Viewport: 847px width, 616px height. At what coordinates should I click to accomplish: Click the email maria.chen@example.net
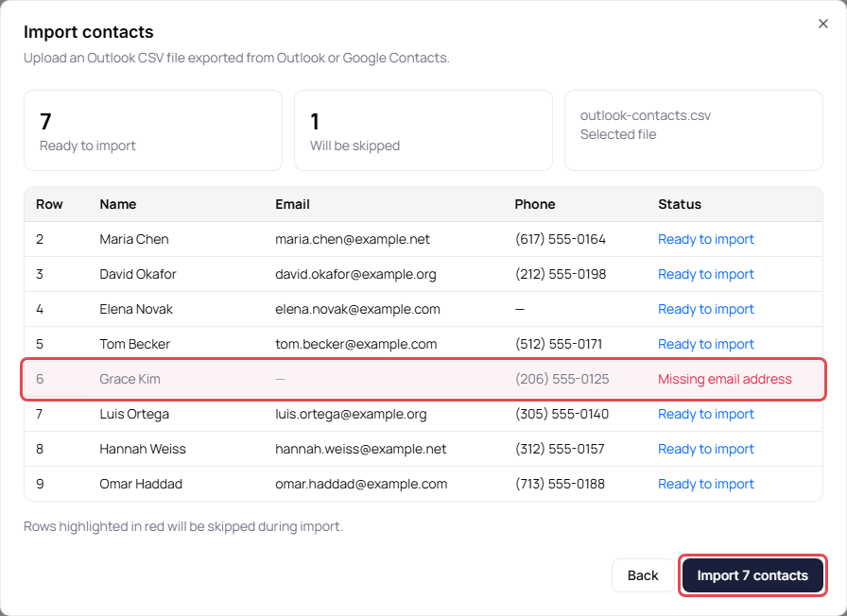click(353, 239)
